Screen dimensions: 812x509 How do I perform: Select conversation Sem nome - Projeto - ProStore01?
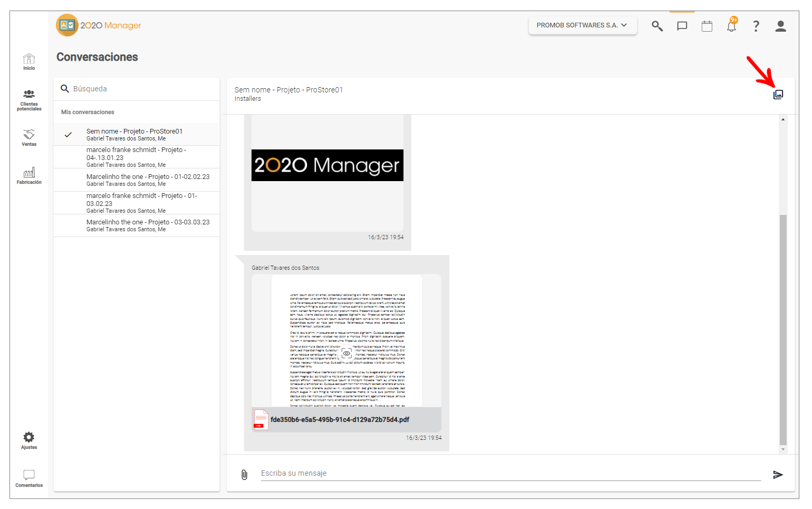click(x=137, y=135)
